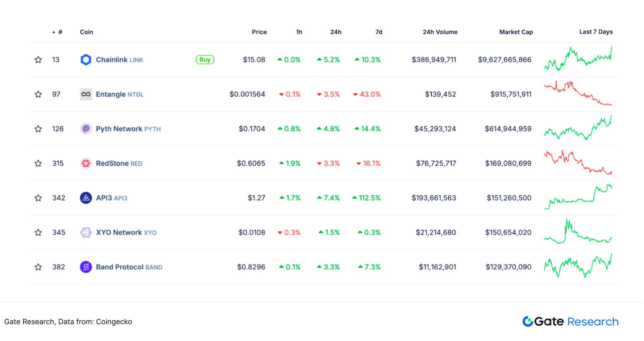
Task: Click the API3 dark blue logo
Action: coord(86,198)
